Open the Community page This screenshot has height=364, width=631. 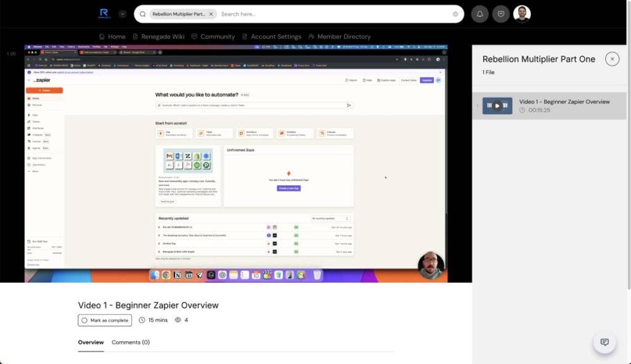[x=213, y=36]
